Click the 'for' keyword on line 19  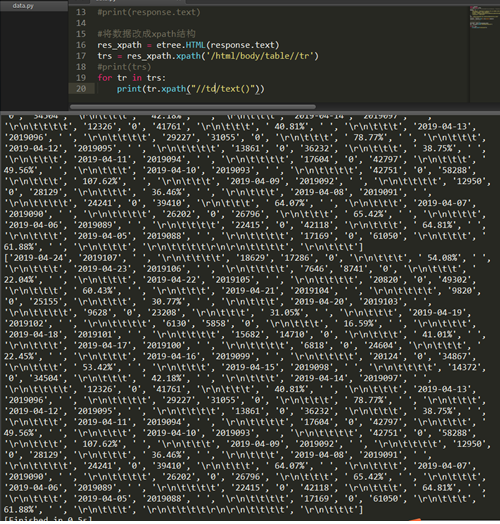tap(105, 78)
